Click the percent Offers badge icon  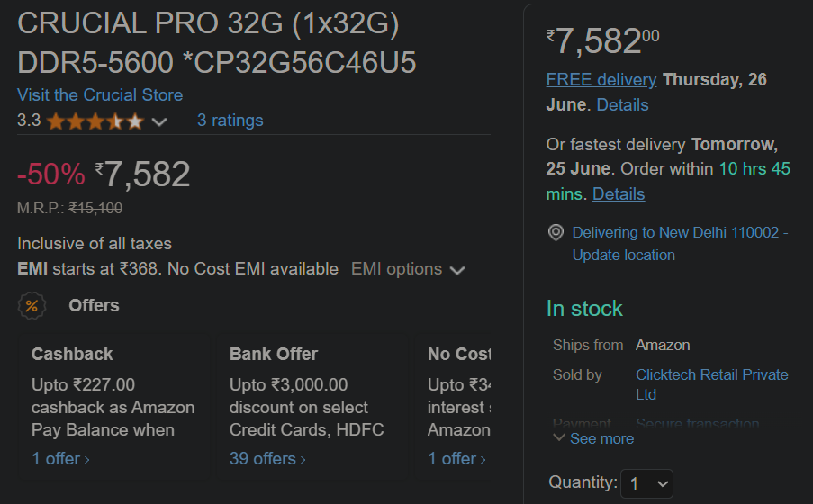pos(32,305)
